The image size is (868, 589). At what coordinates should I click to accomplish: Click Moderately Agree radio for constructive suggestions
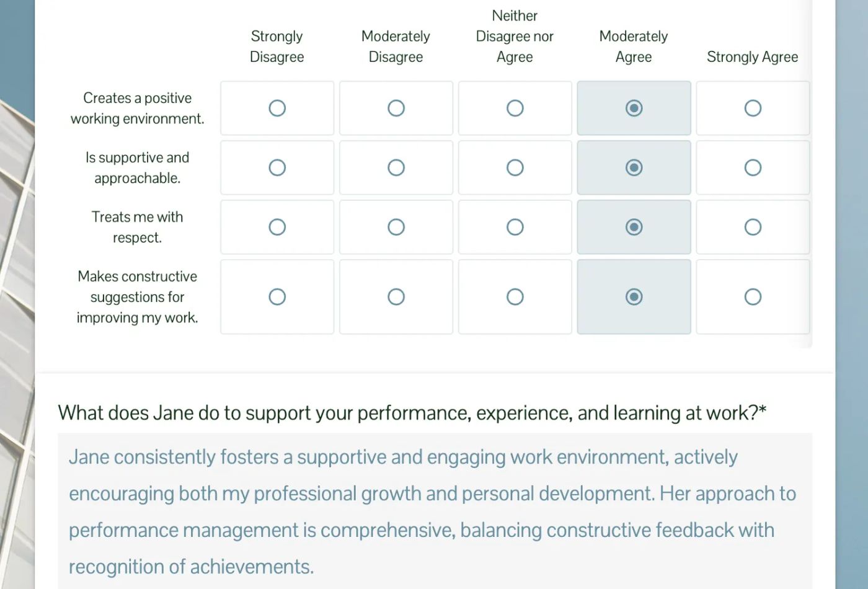click(x=634, y=297)
